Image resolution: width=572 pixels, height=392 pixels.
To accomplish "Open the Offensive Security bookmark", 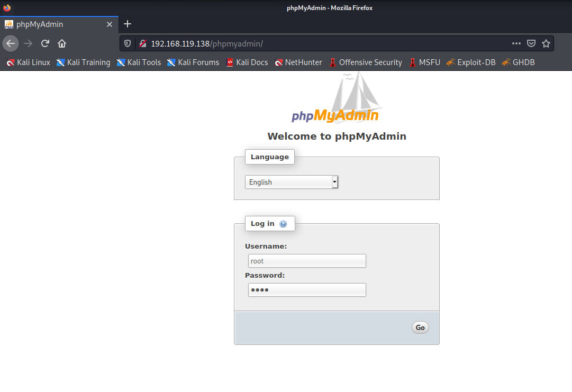I will click(366, 62).
